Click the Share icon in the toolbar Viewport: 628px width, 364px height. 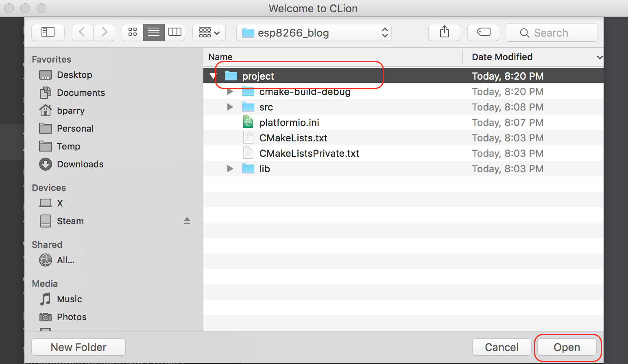pos(444,32)
